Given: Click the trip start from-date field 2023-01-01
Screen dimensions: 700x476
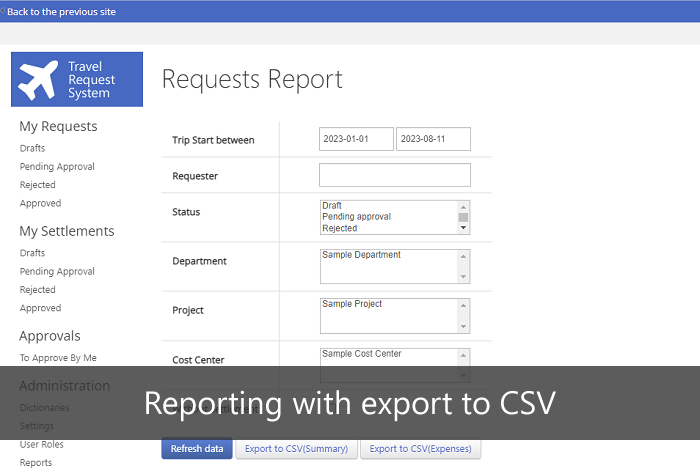Looking at the screenshot, I should tap(356, 139).
